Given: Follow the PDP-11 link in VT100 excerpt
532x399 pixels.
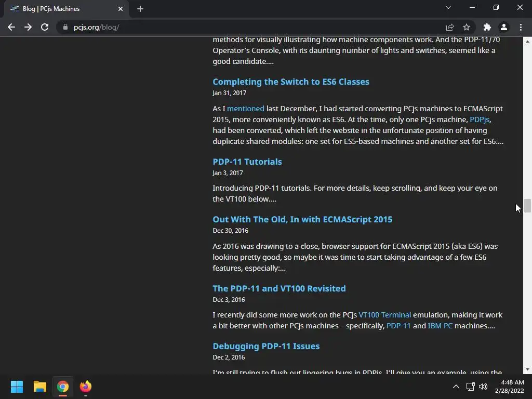Looking at the screenshot, I should click(x=398, y=326).
